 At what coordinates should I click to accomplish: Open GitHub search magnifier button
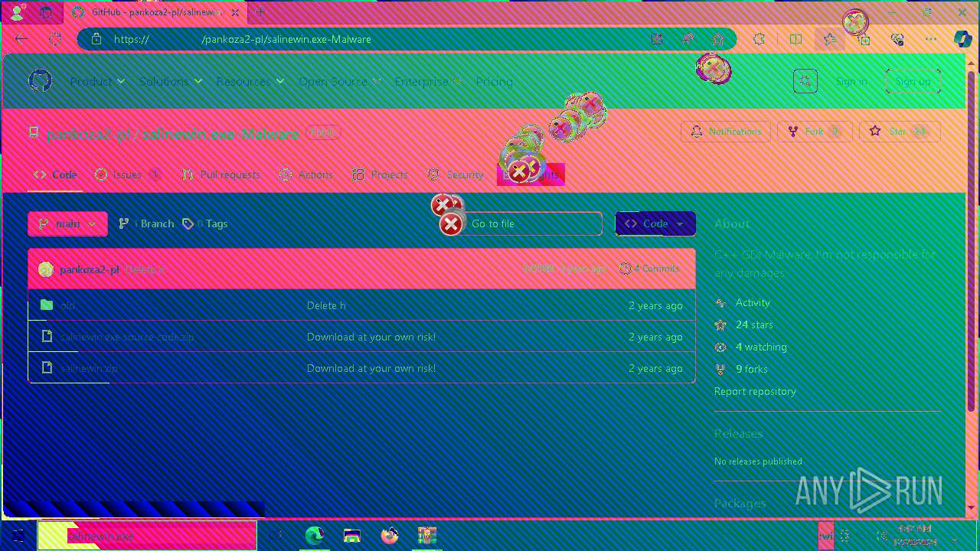point(805,81)
